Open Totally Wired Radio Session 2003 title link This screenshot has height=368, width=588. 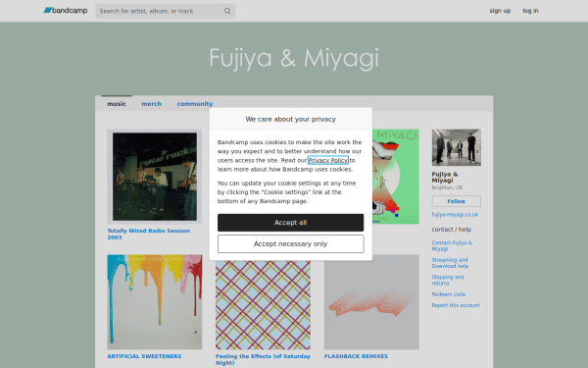149,234
